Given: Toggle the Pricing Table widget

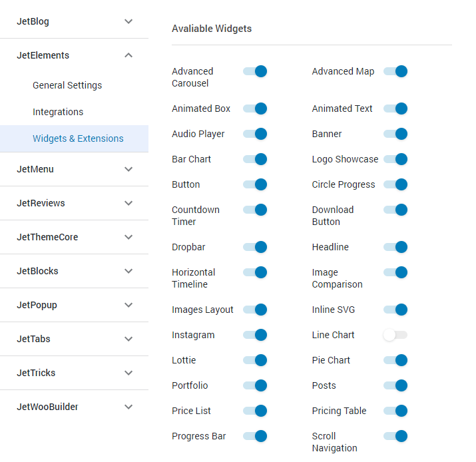Looking at the screenshot, I should pyautogui.click(x=395, y=411).
